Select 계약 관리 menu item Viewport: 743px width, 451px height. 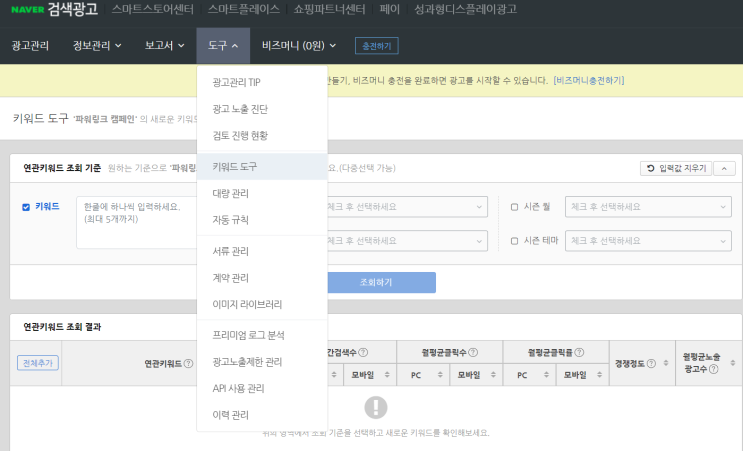[x=262, y=278]
